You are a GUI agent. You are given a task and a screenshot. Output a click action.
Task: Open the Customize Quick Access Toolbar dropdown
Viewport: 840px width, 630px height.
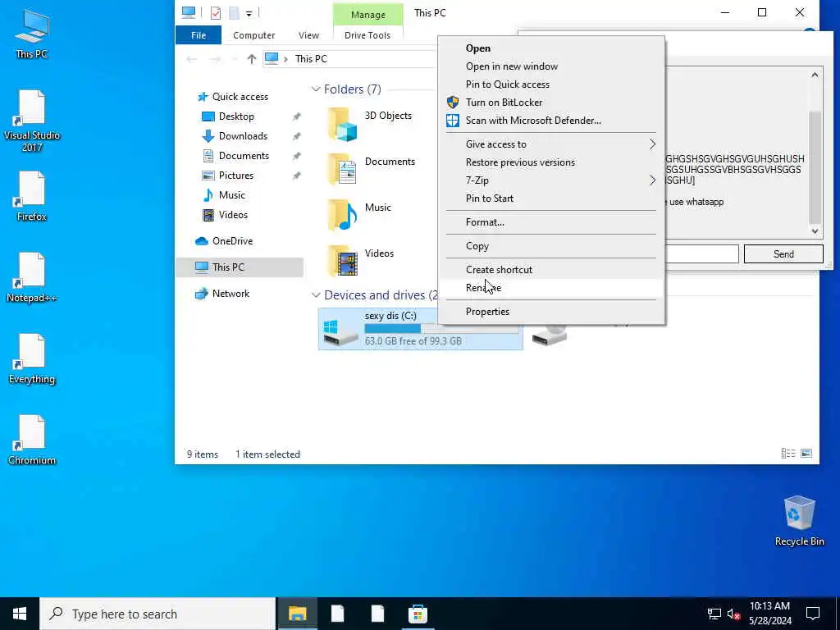[249, 13]
